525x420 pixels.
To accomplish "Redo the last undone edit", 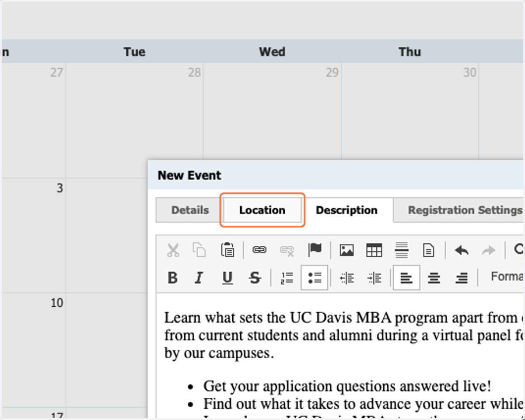I will coord(489,250).
